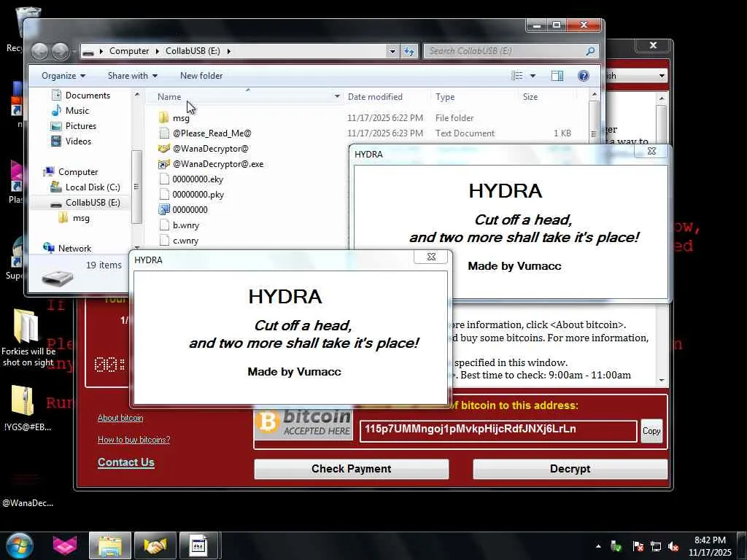Open address bar history dropdown
The width and height of the screenshot is (747, 560).
392,51
